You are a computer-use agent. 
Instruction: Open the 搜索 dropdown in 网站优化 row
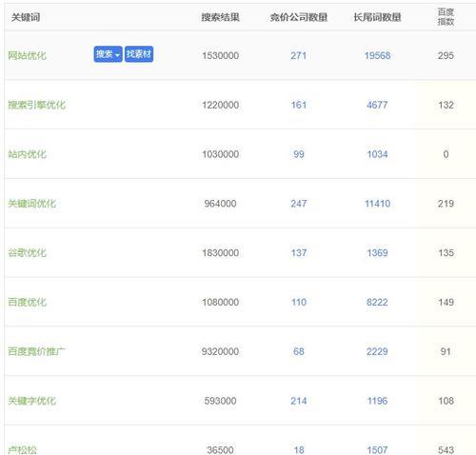pyautogui.click(x=108, y=54)
